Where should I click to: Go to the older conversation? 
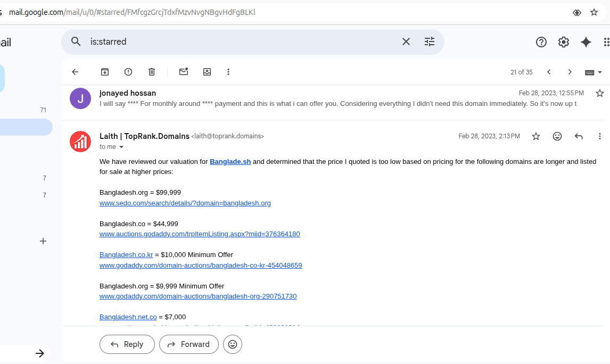[x=570, y=72]
